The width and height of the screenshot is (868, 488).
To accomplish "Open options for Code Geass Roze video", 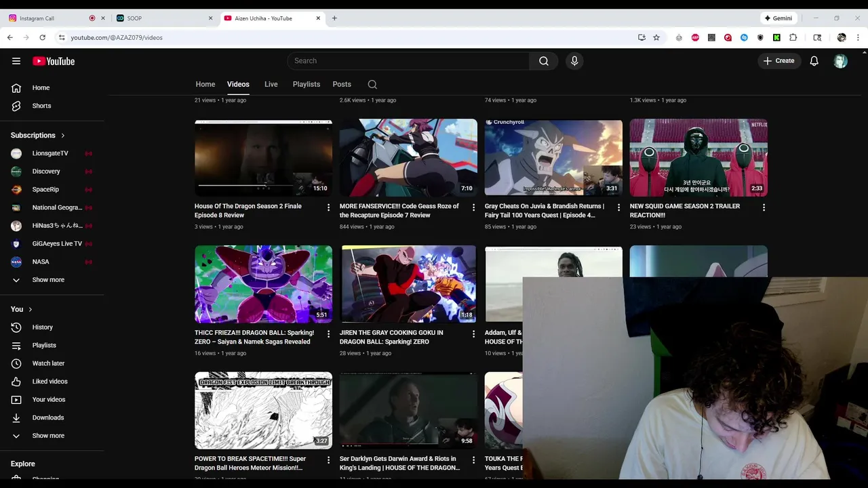I will click(x=474, y=207).
